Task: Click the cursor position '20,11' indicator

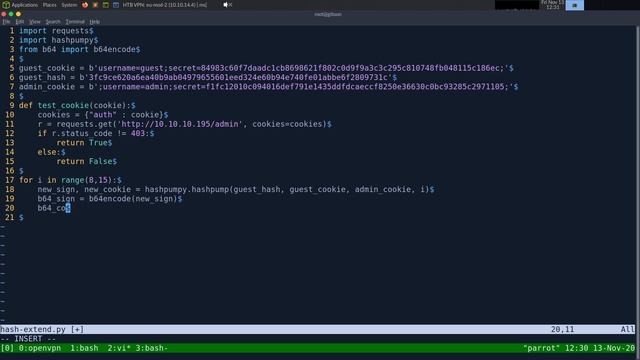Action: point(562,329)
